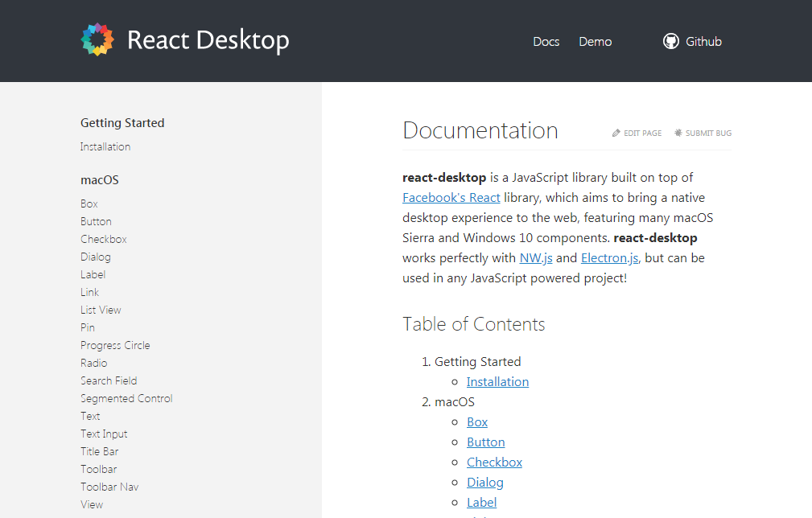
Task: Select View in the sidebar
Action: tap(92, 504)
